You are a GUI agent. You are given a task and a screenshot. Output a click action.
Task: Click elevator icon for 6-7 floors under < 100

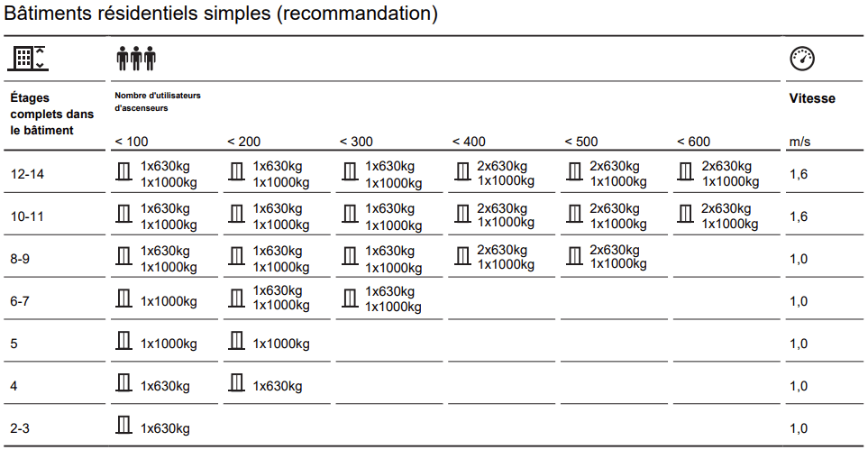[x=124, y=298]
